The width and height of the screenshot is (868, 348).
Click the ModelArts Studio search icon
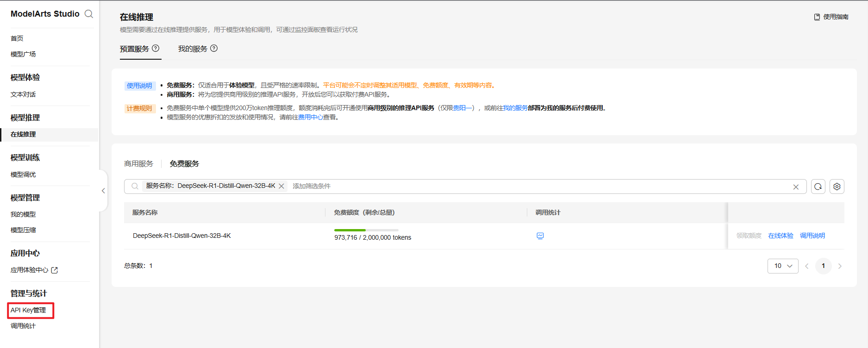tap(89, 14)
